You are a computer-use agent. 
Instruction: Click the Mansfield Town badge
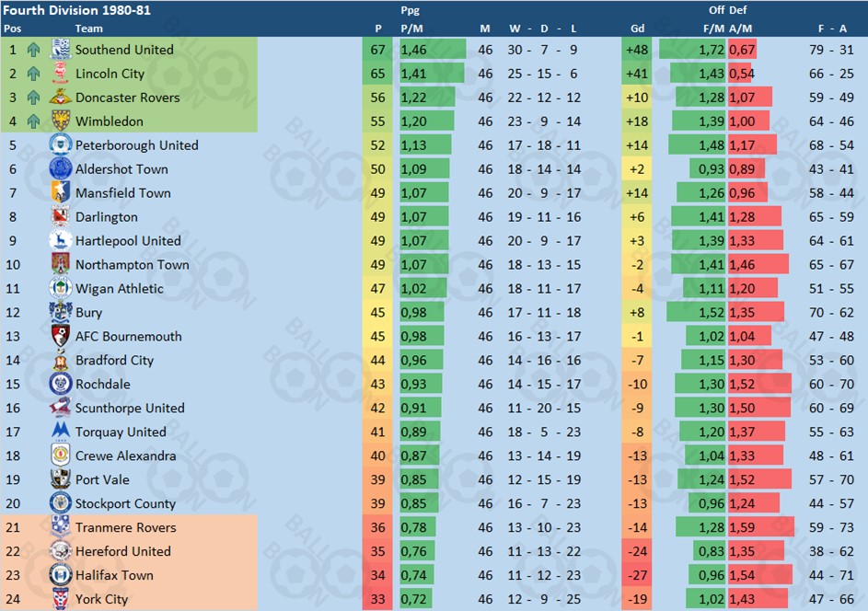(61, 192)
